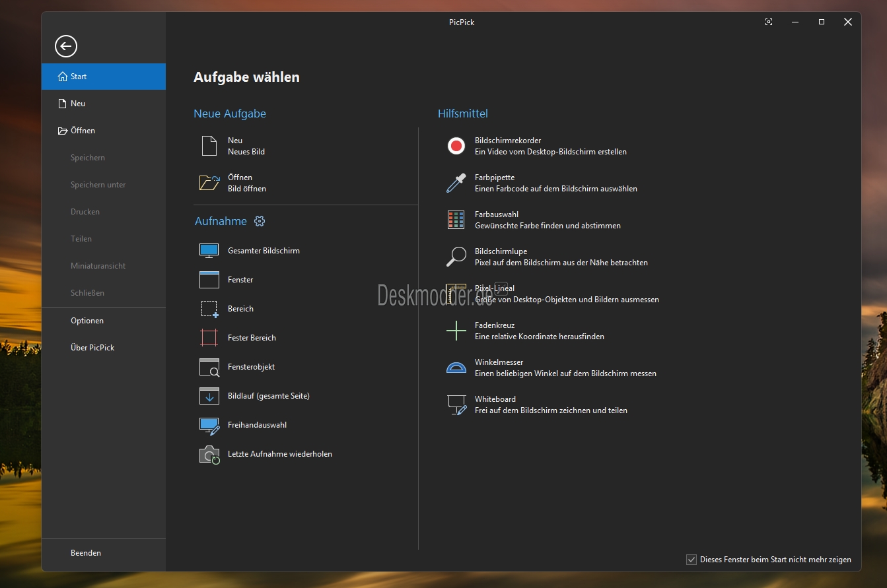Click 'Letzte Aufnahme wiederholen' text
Screen dimensions: 887x588
(x=280, y=454)
